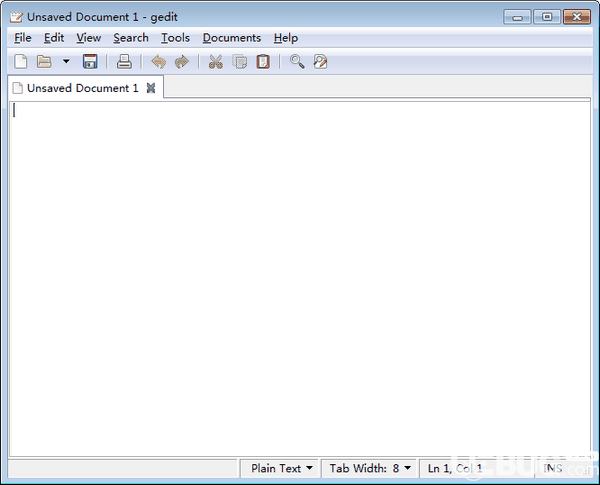This screenshot has width=600, height=485.
Task: Open the Tools menu
Action: (175, 38)
